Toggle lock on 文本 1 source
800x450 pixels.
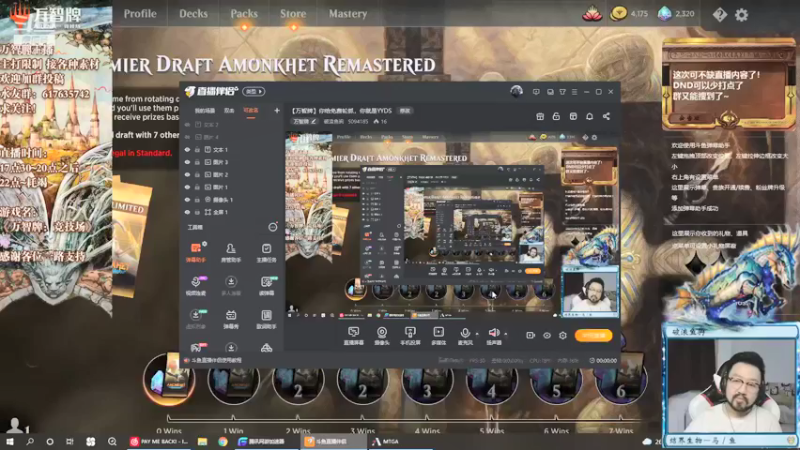pos(197,149)
